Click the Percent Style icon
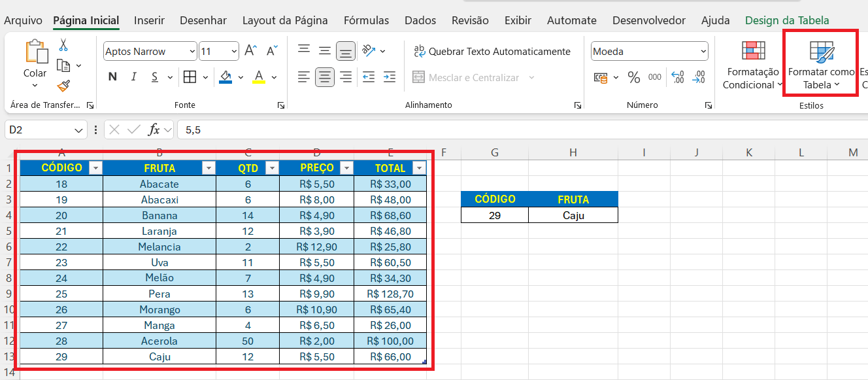Image resolution: width=868 pixels, height=380 pixels. pos(633,77)
